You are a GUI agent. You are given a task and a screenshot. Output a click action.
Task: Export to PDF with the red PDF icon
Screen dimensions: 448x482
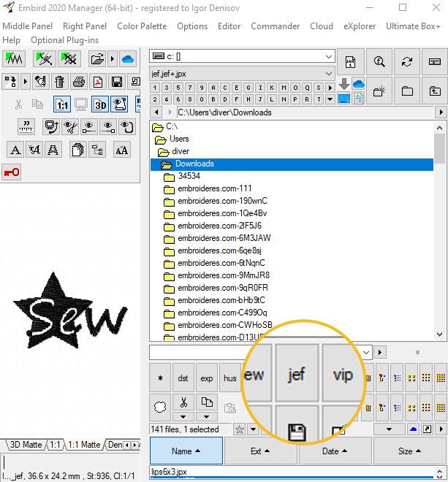coord(97,82)
